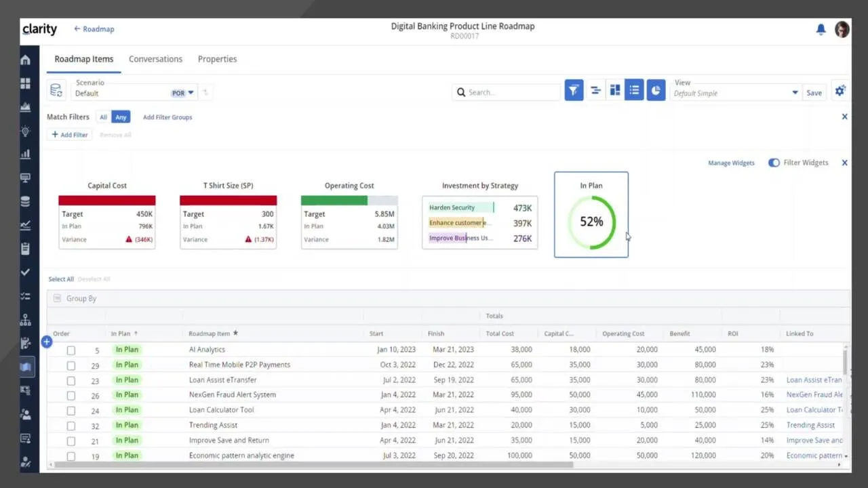
Task: Open the View Default Simple dropdown
Action: tap(795, 93)
